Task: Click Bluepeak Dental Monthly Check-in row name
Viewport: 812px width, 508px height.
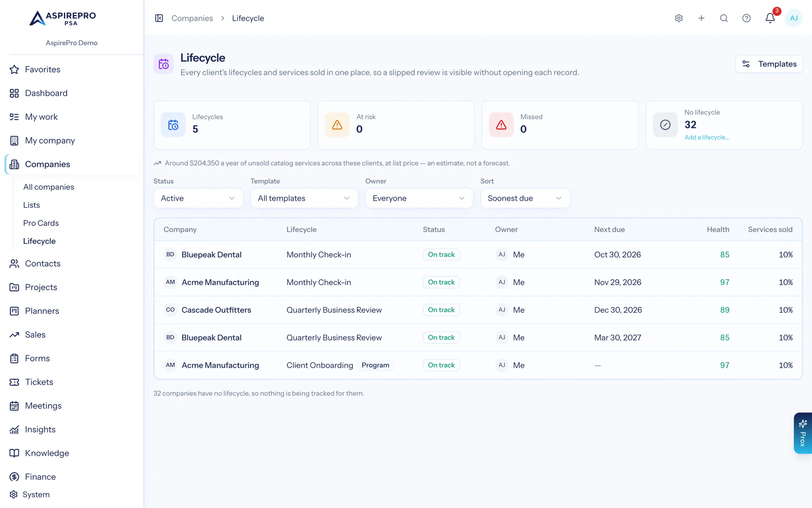Action: point(212,255)
